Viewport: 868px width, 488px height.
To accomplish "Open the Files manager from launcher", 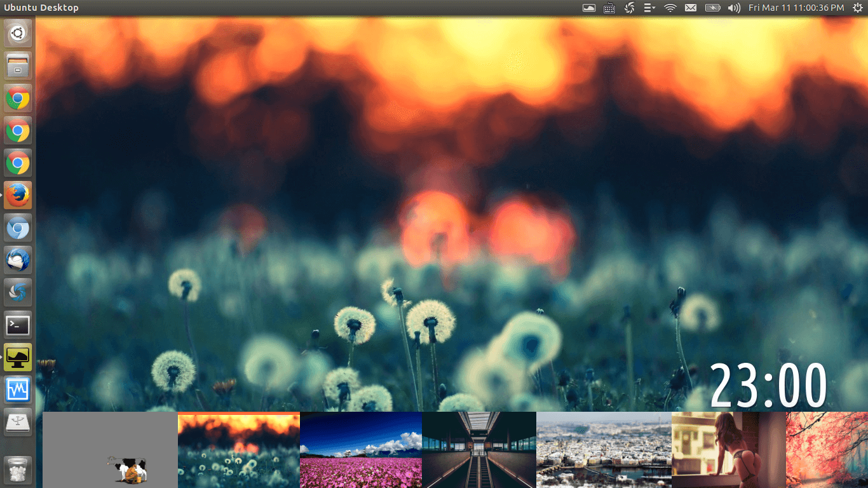I will pyautogui.click(x=18, y=65).
